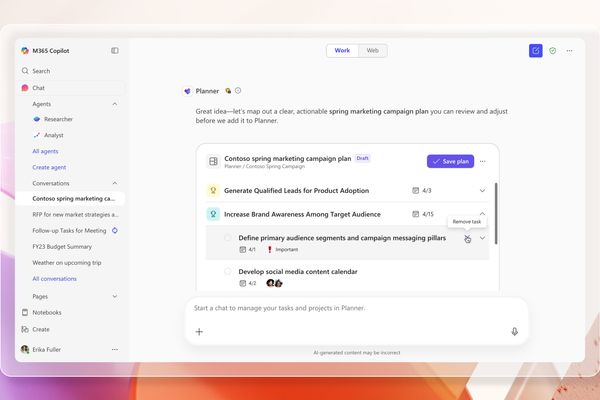The width and height of the screenshot is (600, 400).
Task: Mark Define primary audience segments task complete
Action: 228,238
